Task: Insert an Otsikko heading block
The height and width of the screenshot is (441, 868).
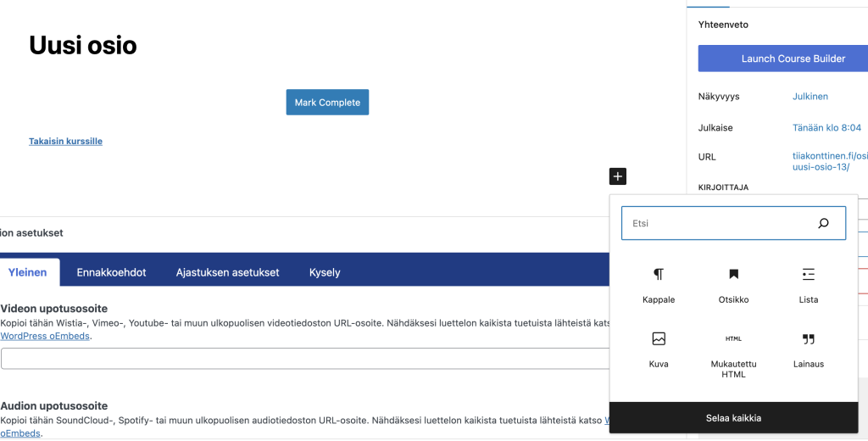Action: point(733,284)
